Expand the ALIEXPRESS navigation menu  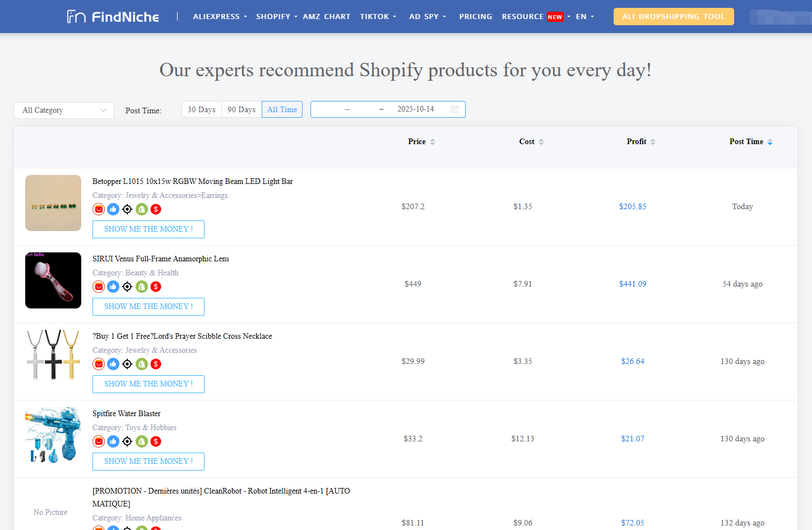tap(220, 17)
